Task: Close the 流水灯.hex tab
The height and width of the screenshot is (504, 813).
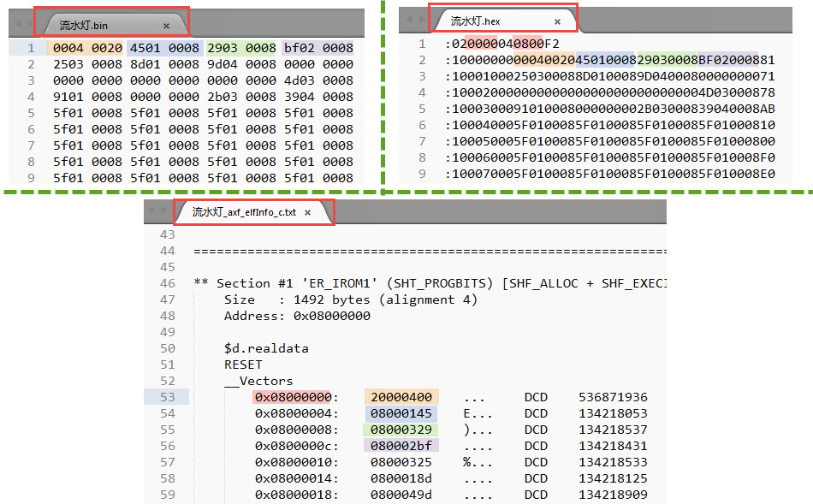Action: coord(557,21)
